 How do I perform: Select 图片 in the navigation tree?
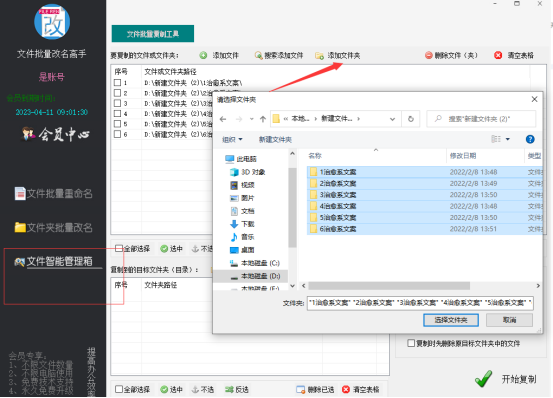click(x=242, y=198)
